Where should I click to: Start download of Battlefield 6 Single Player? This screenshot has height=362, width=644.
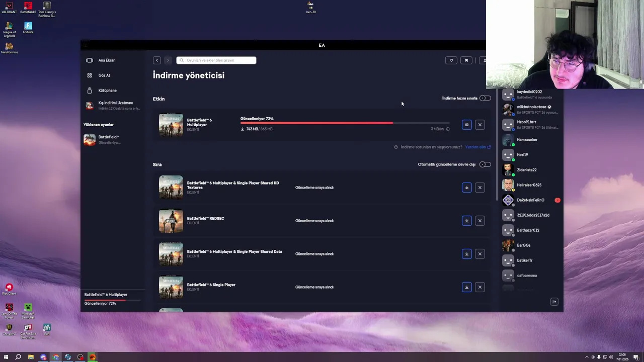click(x=467, y=287)
